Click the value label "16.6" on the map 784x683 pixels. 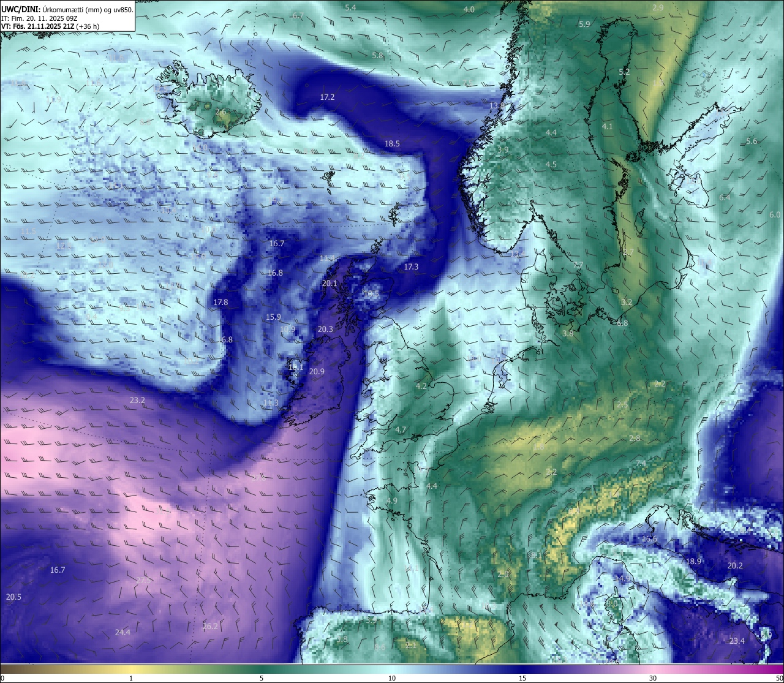point(649,539)
